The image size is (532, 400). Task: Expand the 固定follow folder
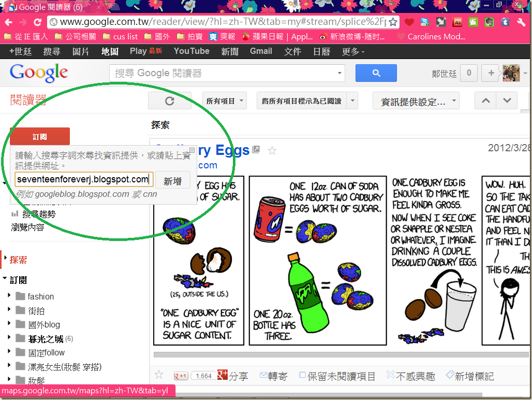point(9,351)
